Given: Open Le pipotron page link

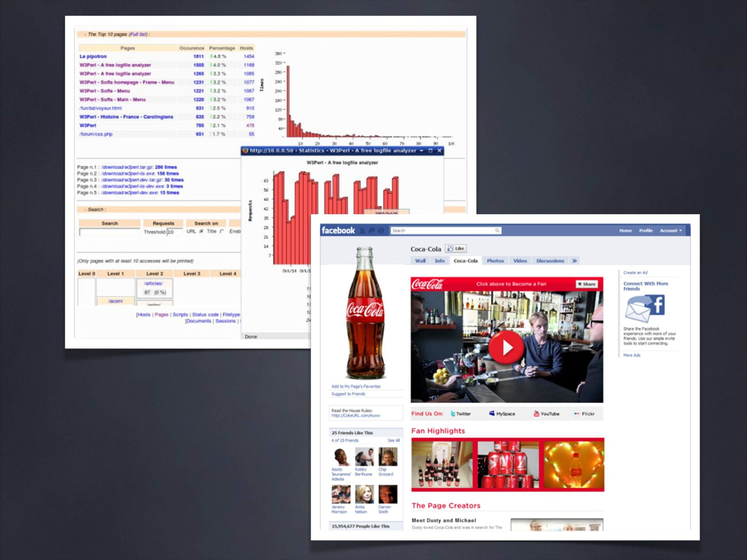Looking at the screenshot, I should (x=93, y=56).
